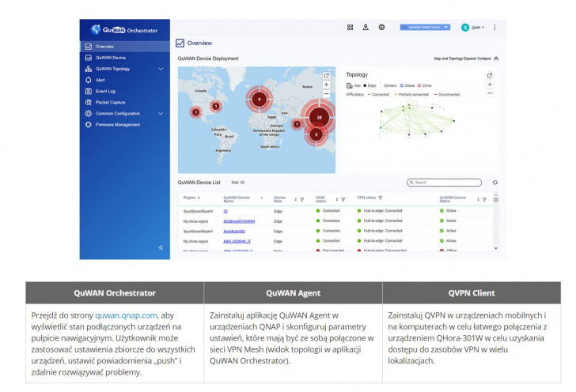576x392 pixels.
Task: Click the device list Search field
Action: point(445,183)
